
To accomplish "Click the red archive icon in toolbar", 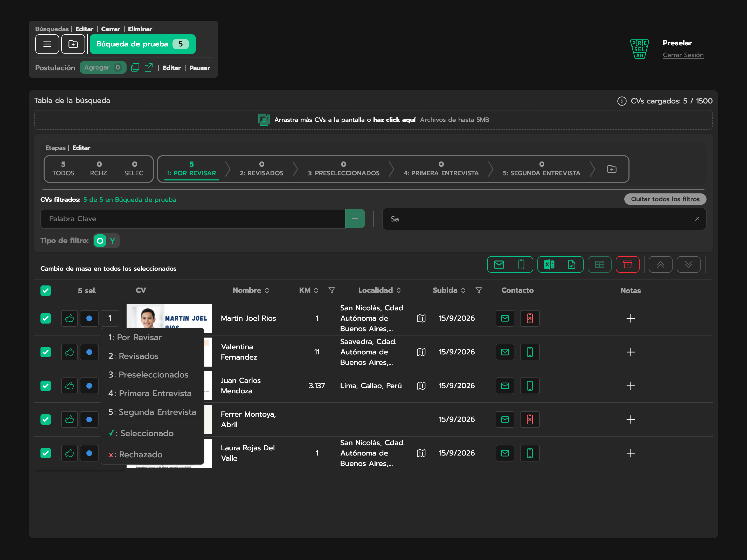I will click(627, 265).
